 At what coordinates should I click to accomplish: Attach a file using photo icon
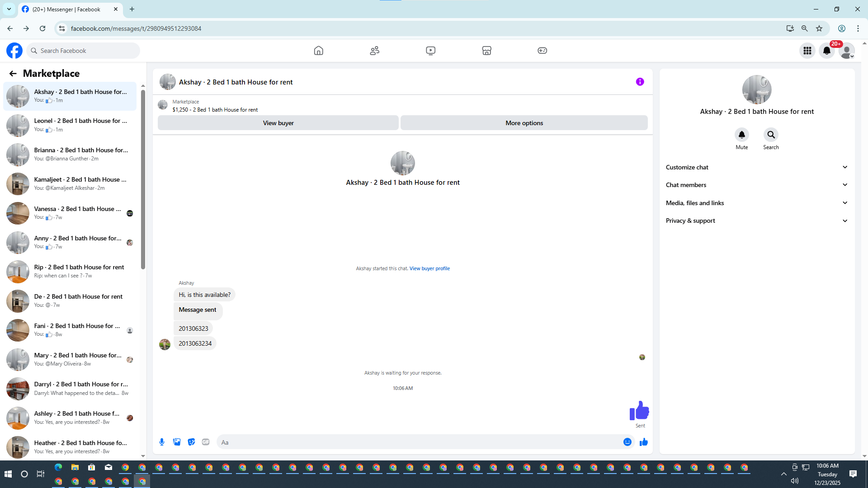click(177, 442)
